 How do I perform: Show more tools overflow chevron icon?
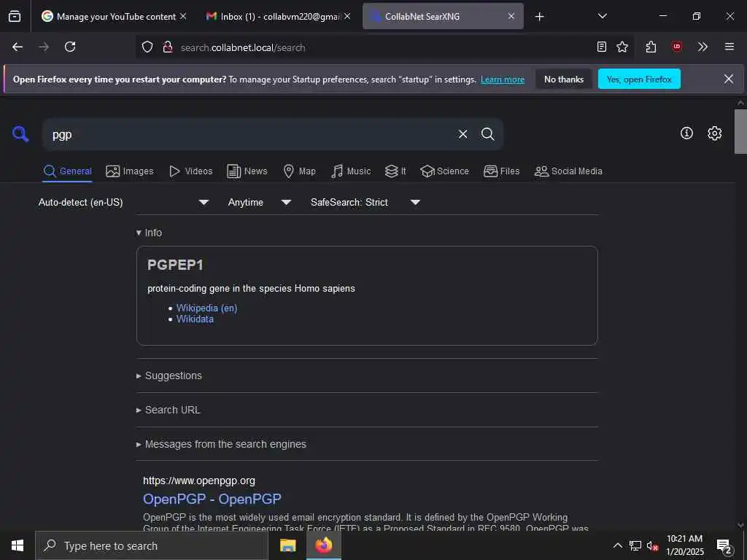click(x=703, y=47)
